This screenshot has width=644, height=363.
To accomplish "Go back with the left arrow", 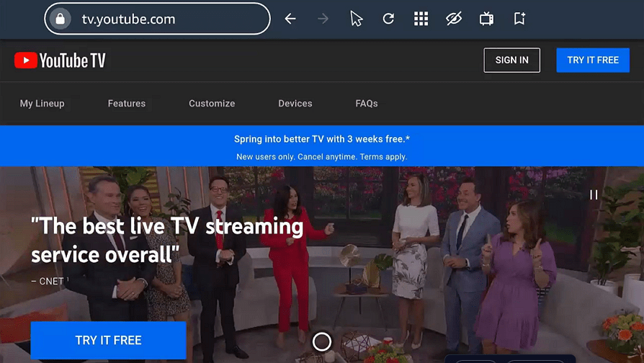I will [290, 19].
